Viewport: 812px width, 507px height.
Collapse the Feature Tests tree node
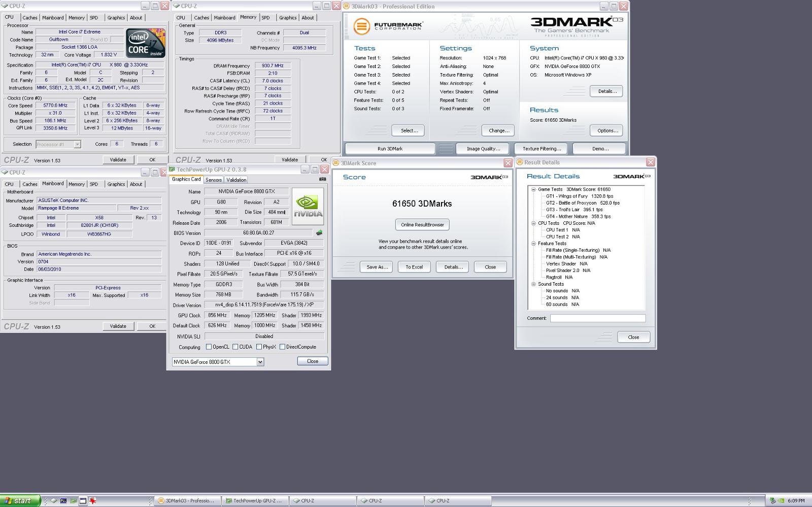pos(533,244)
